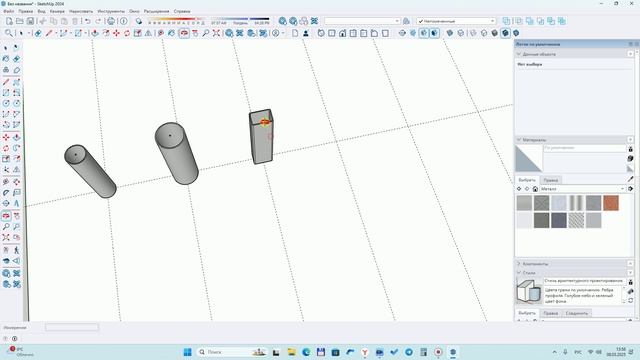Collapse the Данные объекта panel
The width and height of the screenshot is (640, 360).
519,54
